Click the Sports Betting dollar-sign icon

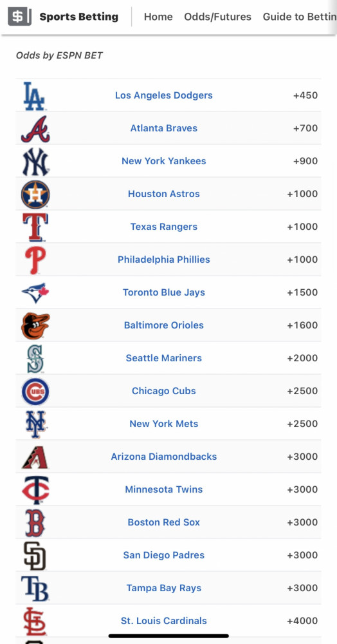click(x=19, y=17)
